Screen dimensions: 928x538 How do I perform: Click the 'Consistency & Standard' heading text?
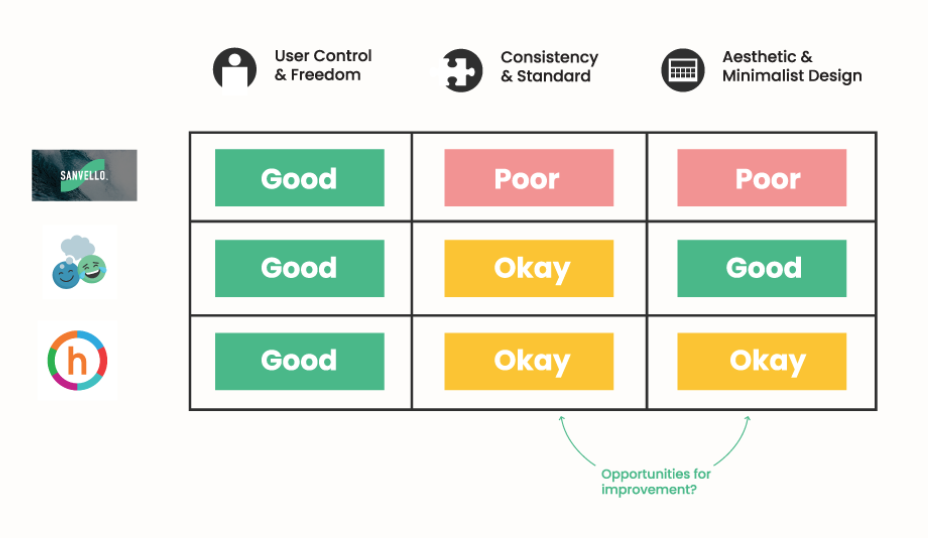(549, 66)
